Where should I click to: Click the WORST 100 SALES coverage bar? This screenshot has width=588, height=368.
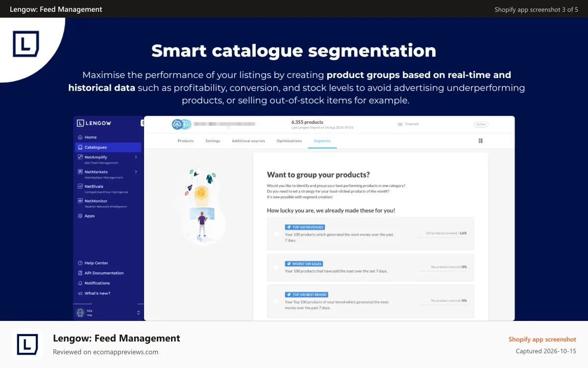tap(443, 271)
